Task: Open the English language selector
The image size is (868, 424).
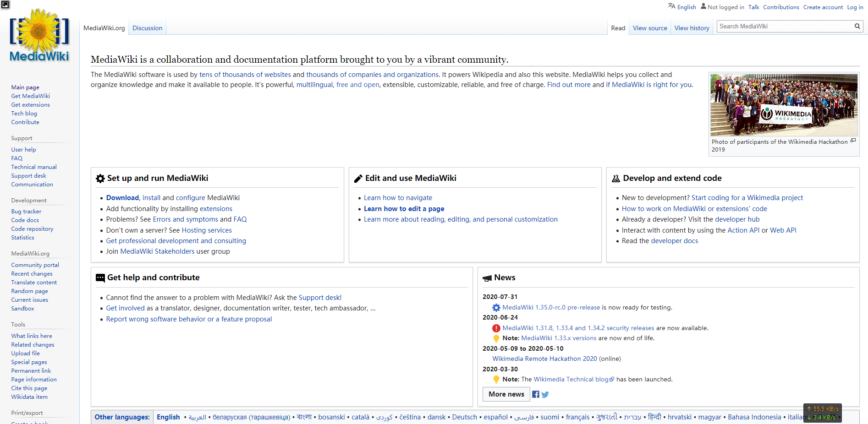Action: pos(687,7)
